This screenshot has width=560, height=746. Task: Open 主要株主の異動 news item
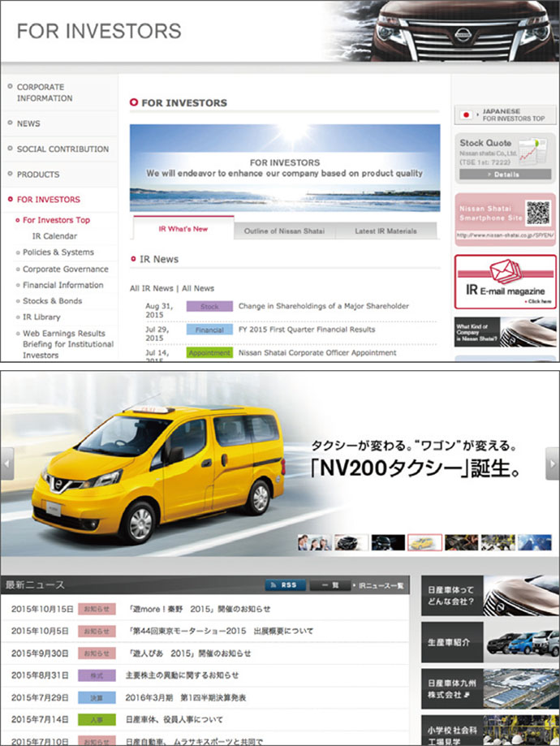tap(183, 675)
